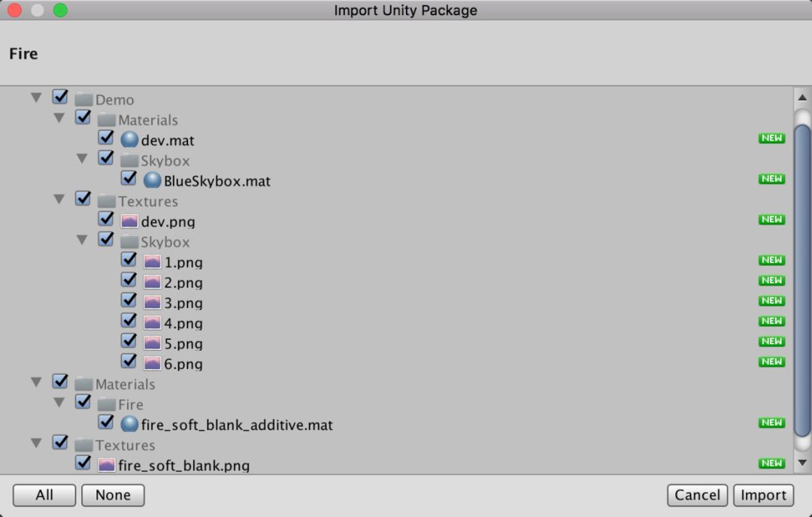Click the All button
This screenshot has height=517, width=812.
(44, 495)
